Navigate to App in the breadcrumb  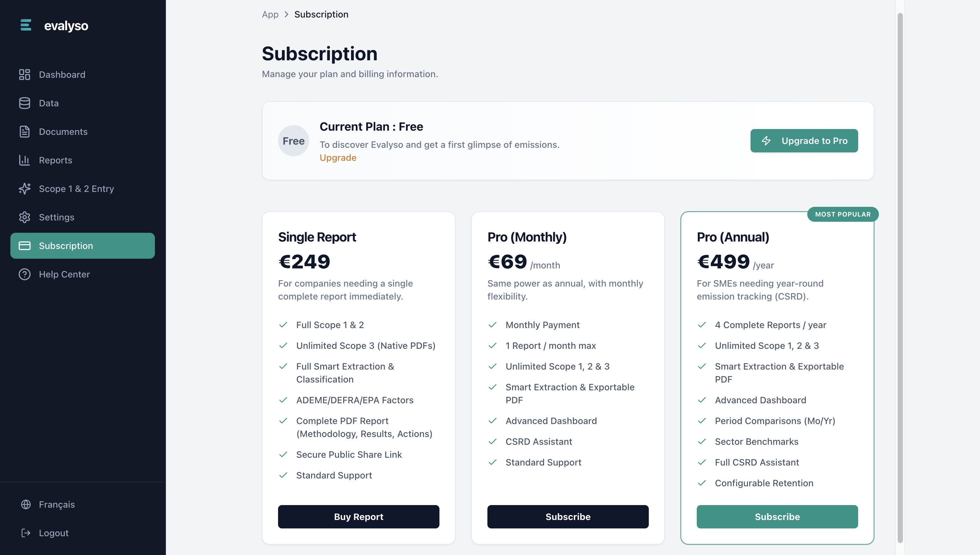270,15
